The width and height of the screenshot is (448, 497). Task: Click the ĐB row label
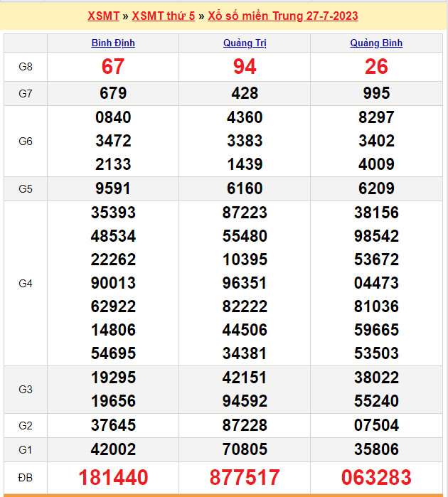tap(26, 476)
